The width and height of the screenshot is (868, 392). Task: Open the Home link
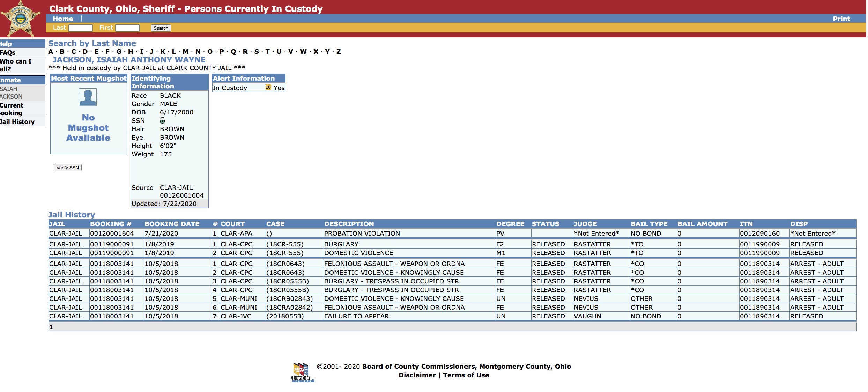63,19
